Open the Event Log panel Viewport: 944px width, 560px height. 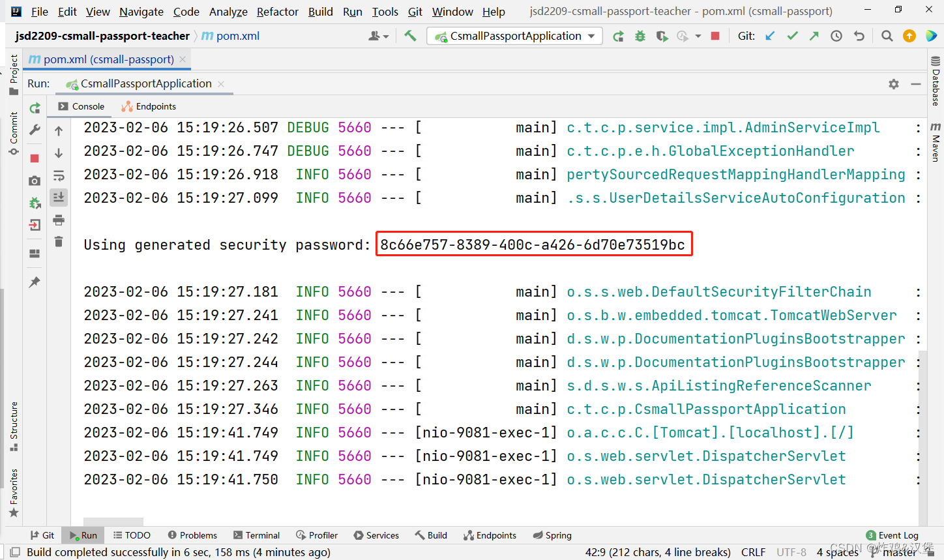892,535
